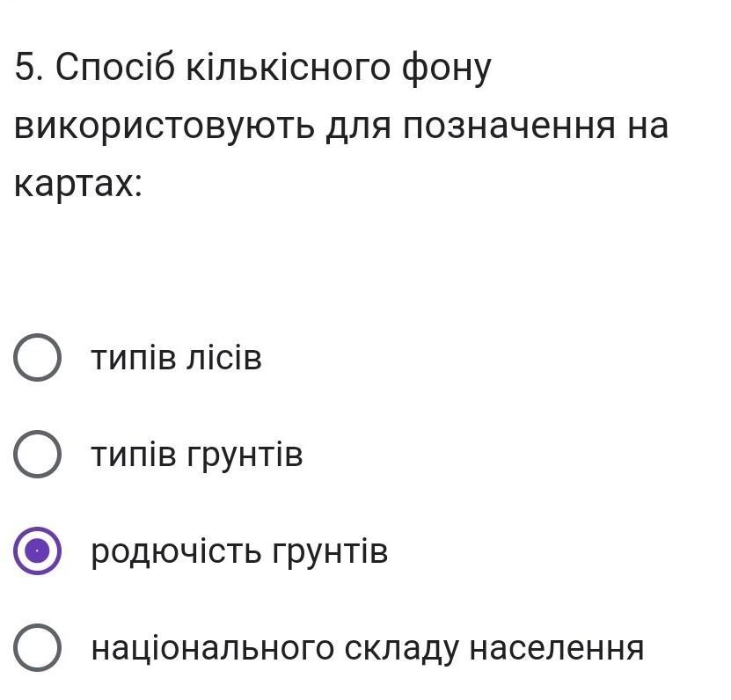Click the word 'Спосіб' in the question

coord(115,67)
